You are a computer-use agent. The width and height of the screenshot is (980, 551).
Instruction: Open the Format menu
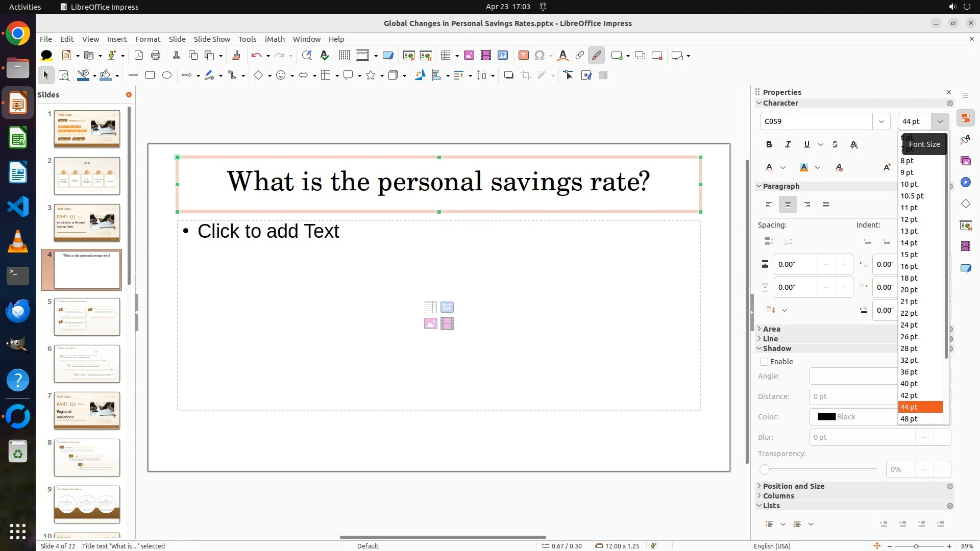click(148, 39)
